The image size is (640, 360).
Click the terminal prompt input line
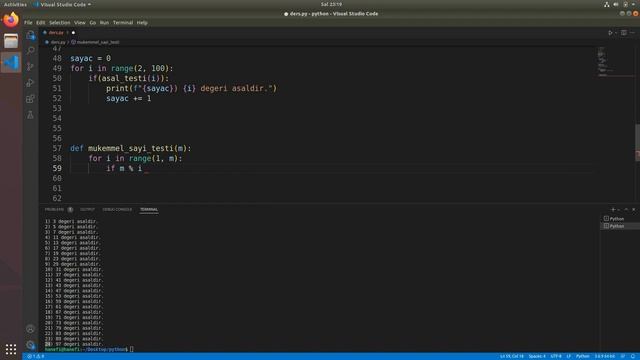pos(131,349)
